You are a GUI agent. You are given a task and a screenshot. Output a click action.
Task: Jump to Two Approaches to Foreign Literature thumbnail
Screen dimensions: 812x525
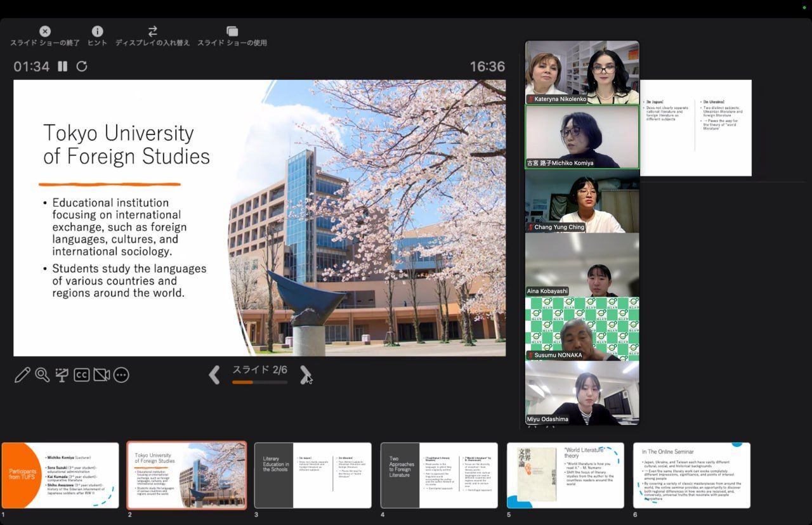pyautogui.click(x=439, y=476)
